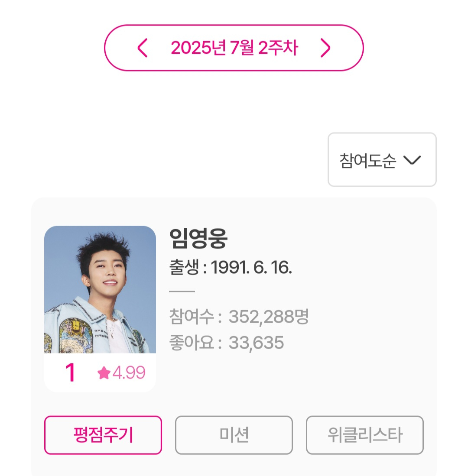Click the artist name 임영웅
Viewport: 468px width, 476px height.
coord(198,238)
